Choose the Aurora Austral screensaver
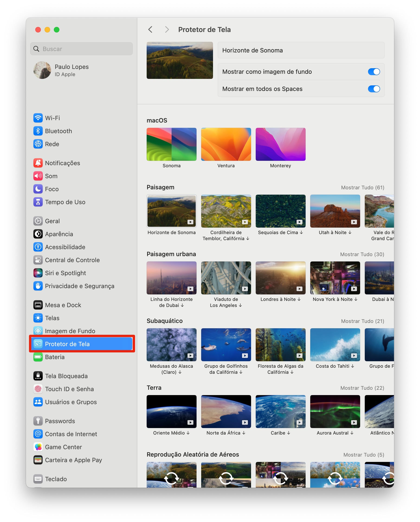 click(x=335, y=412)
